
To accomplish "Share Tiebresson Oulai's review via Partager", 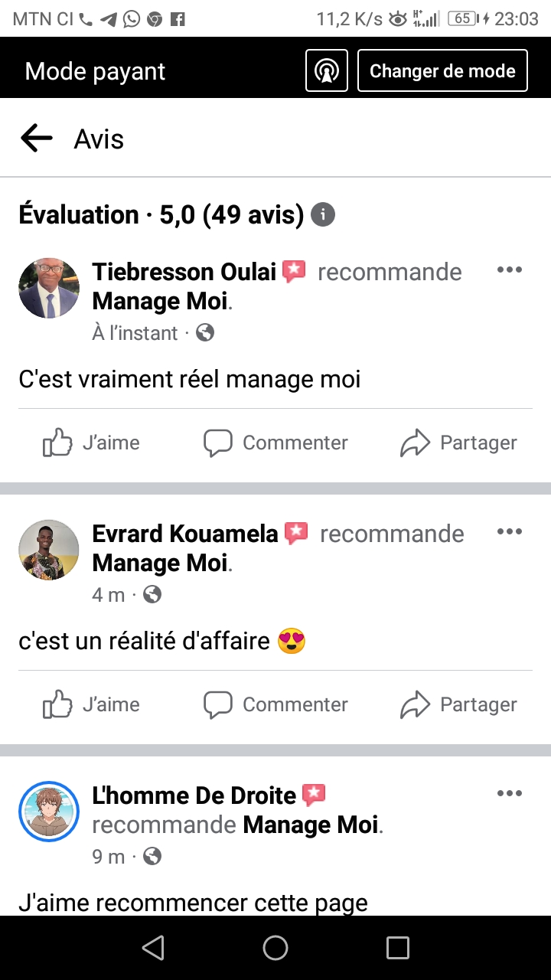I will [x=458, y=443].
